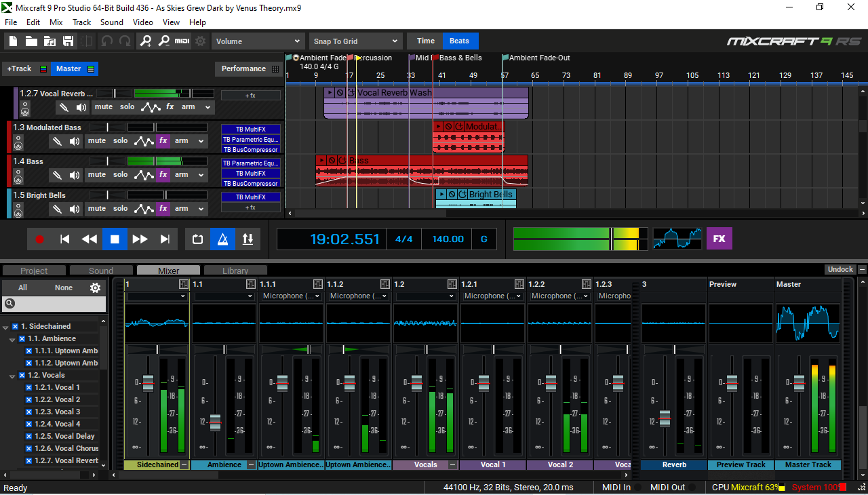This screenshot has height=495, width=868.
Task: Click the speaker monitor icon on 1.5 Bright Bells
Action: [75, 209]
